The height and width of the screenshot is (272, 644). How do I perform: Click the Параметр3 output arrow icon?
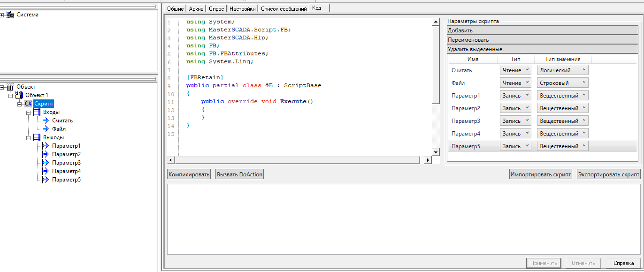click(x=46, y=163)
